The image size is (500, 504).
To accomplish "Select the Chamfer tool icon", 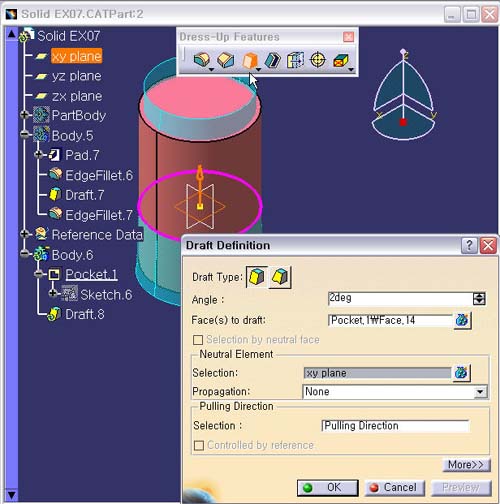I will (226, 60).
